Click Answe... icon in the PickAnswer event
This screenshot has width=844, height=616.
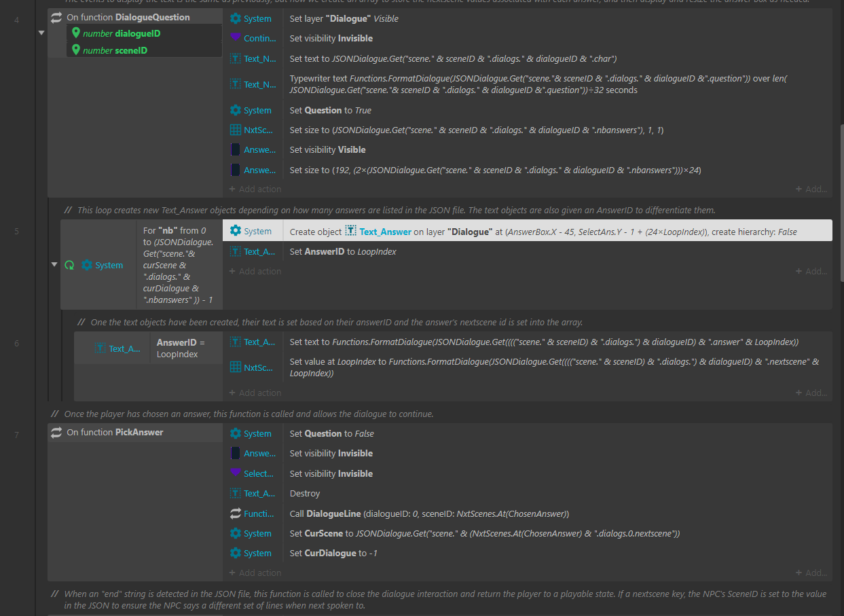point(236,453)
